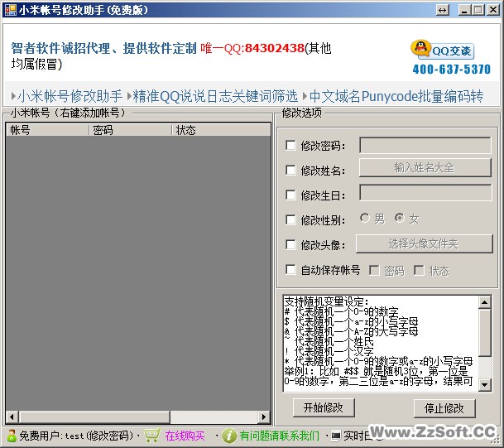Click the 小米帐号修改助手 link in banner
This screenshot has height=448, width=504.
tap(70, 96)
